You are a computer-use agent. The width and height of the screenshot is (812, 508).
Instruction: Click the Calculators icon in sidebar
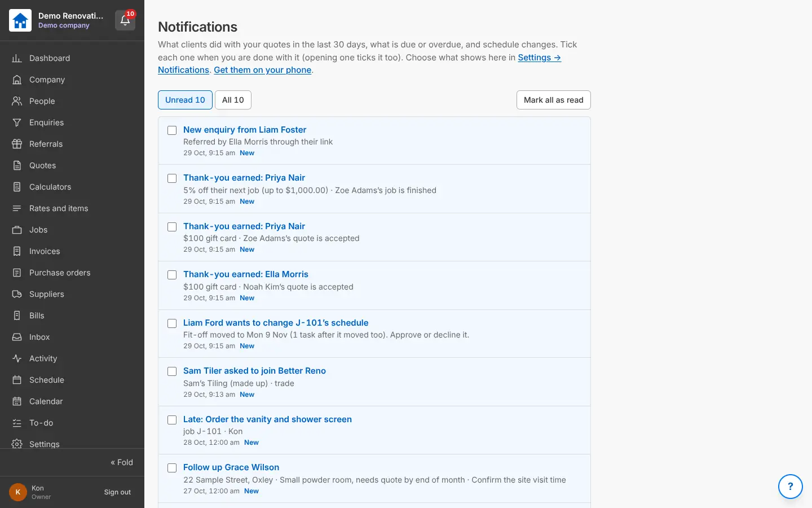(17, 187)
